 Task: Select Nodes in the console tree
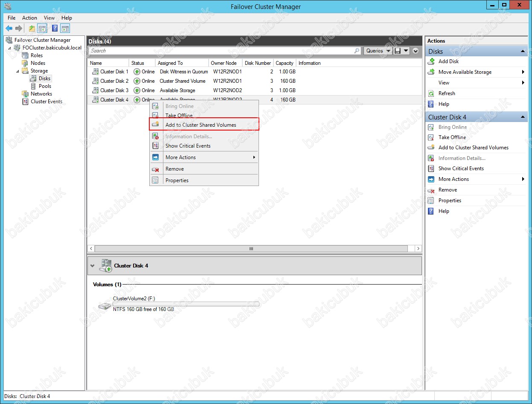pos(38,63)
